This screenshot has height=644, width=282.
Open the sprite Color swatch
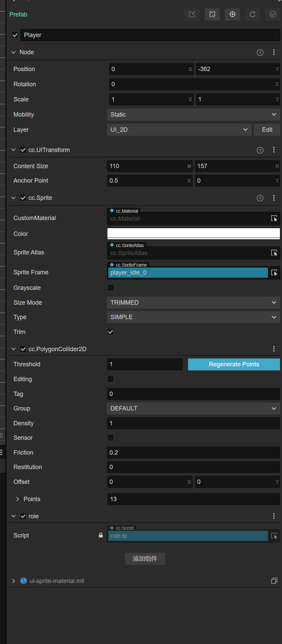point(193,233)
